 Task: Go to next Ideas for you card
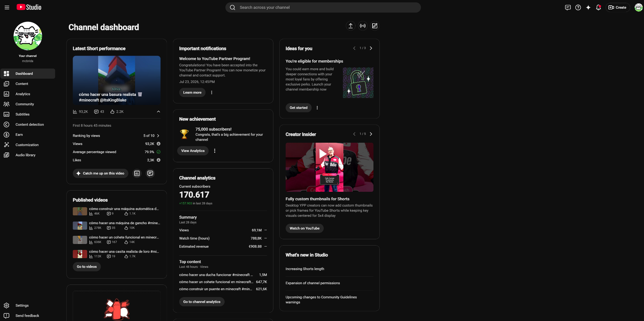click(x=371, y=48)
